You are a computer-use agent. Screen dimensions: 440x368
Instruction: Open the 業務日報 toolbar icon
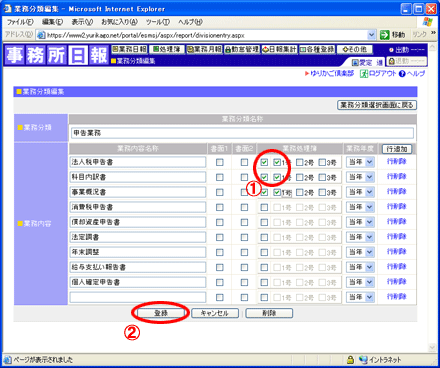pyautogui.click(x=129, y=49)
